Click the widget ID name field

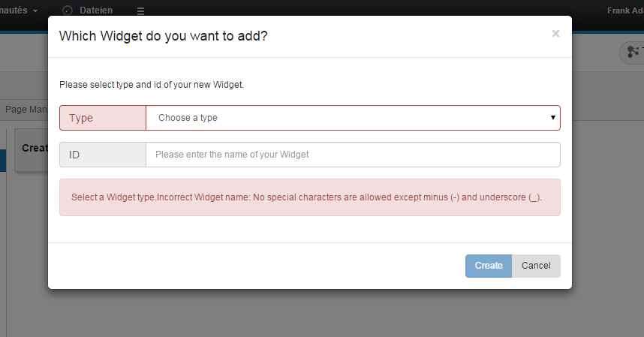pyautogui.click(x=353, y=155)
